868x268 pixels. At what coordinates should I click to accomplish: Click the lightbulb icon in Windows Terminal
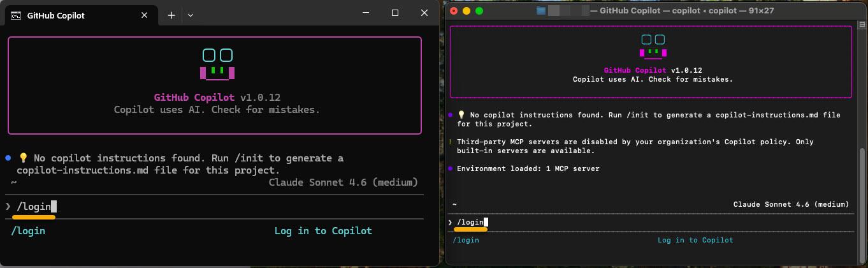point(23,158)
